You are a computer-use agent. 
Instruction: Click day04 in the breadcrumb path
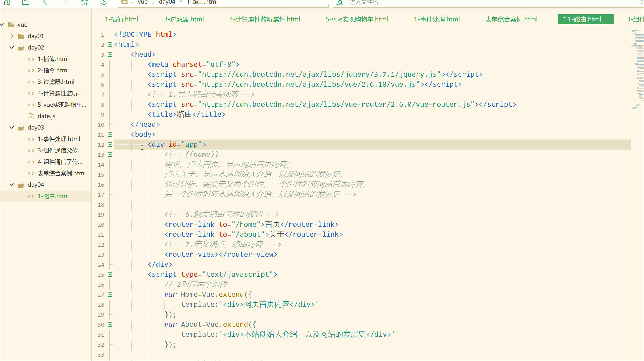[x=167, y=2]
